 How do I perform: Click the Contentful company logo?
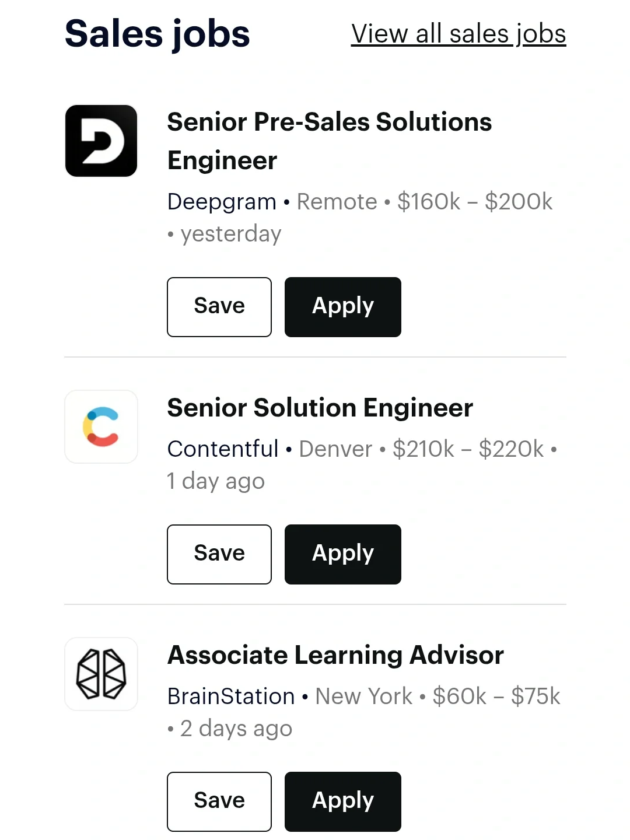point(101,426)
